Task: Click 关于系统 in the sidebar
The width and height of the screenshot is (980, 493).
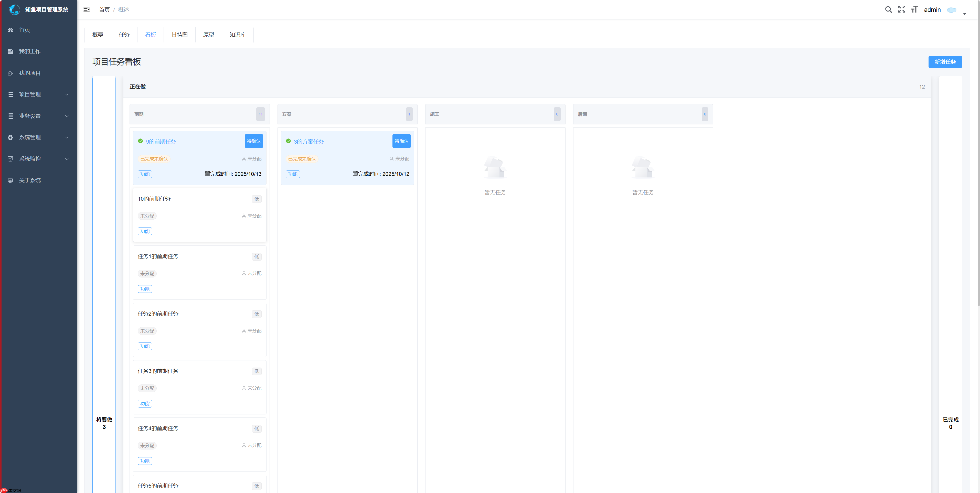Action: (30, 180)
